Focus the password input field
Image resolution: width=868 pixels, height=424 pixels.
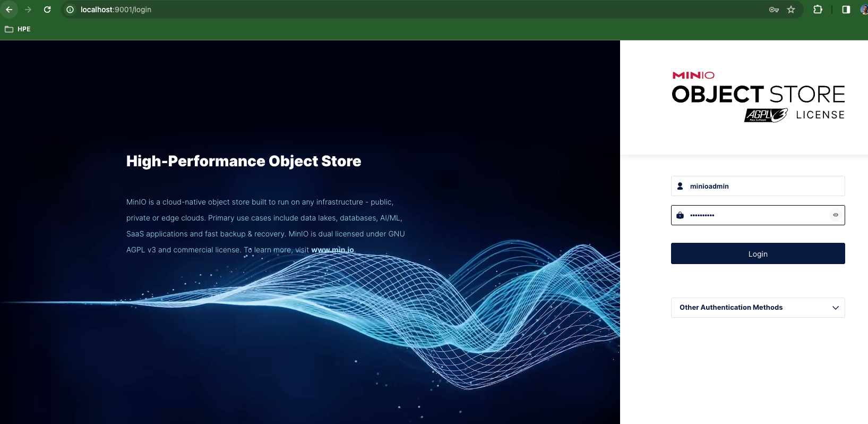point(758,215)
